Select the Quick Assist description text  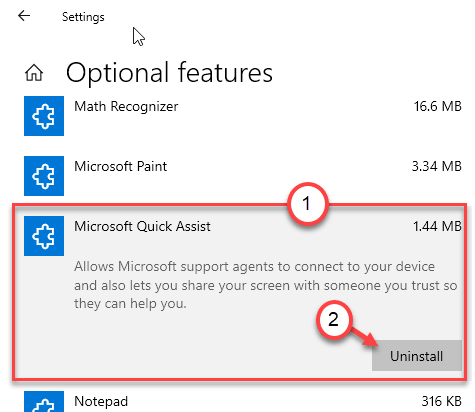point(266,285)
